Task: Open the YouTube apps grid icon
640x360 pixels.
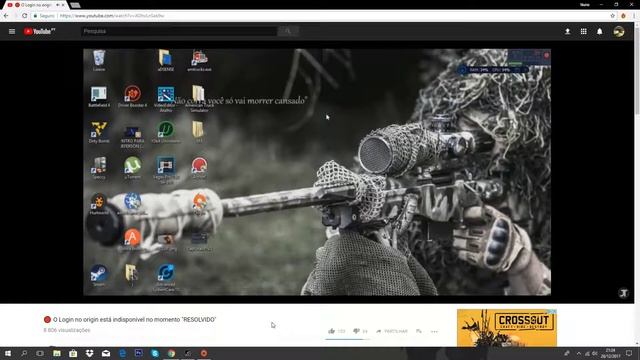Action: click(584, 31)
